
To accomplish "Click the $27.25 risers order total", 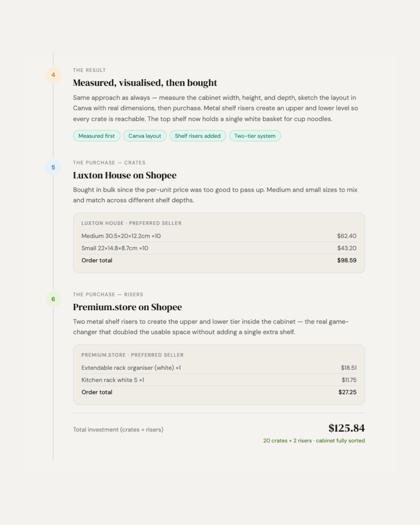I will [x=347, y=392].
